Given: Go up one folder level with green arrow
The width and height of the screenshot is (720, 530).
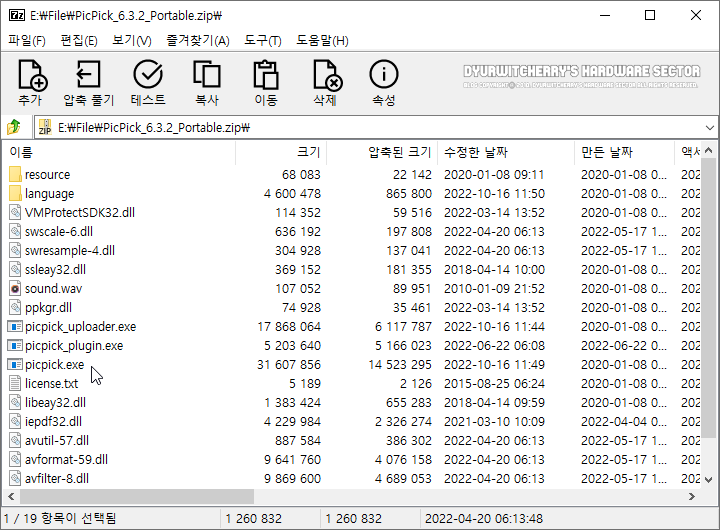Looking at the screenshot, I should pyautogui.click(x=14, y=127).
